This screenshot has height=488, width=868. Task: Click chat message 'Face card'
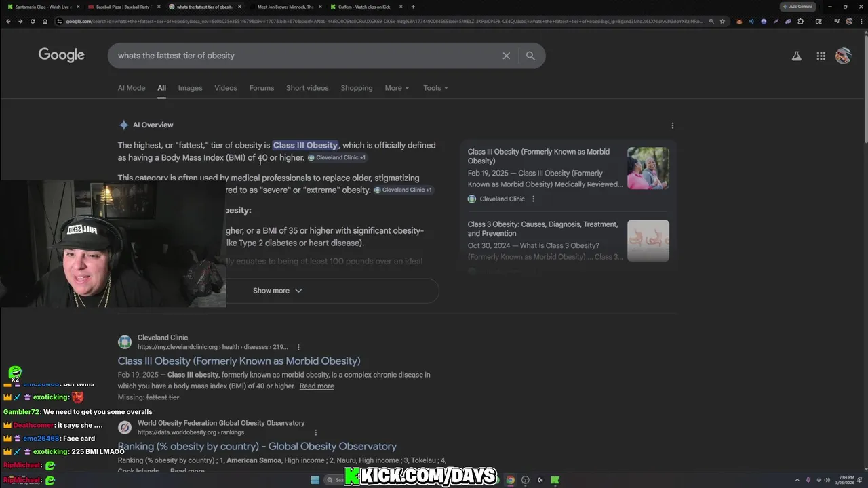[x=79, y=439]
